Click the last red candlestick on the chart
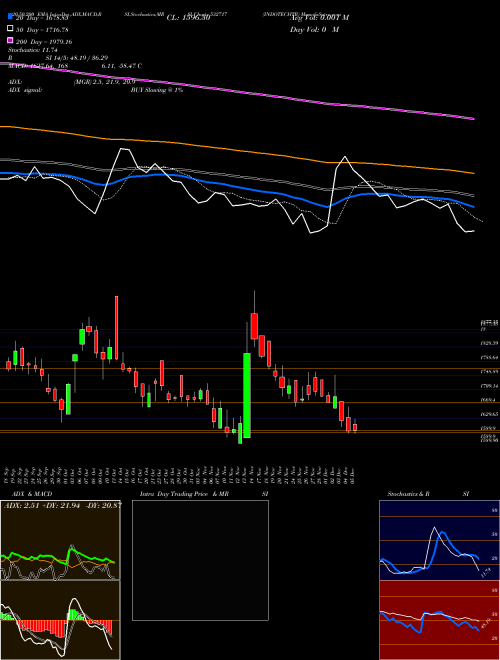 (355, 427)
